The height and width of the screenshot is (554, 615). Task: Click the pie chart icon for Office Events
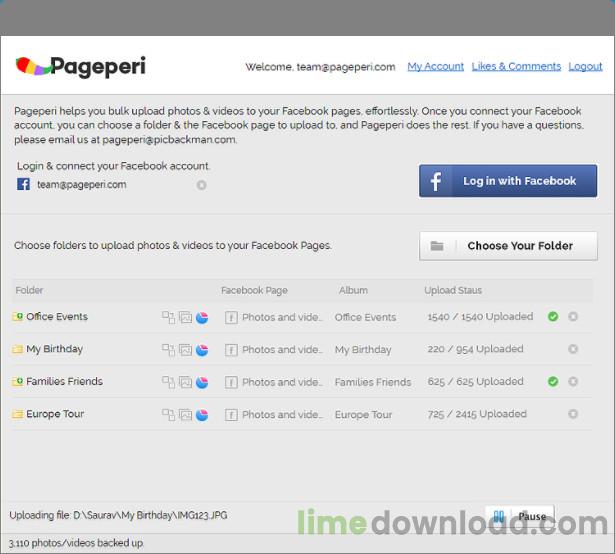202,317
